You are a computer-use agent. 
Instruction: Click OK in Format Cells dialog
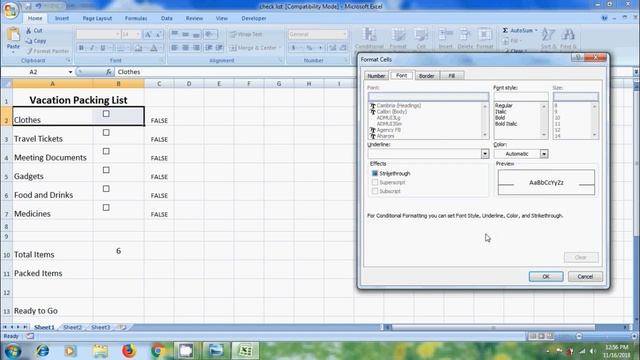pyautogui.click(x=546, y=277)
